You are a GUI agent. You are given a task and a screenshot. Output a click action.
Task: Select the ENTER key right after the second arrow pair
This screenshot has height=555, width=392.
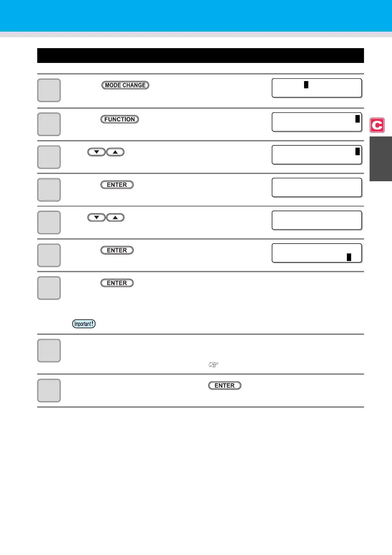[117, 250]
